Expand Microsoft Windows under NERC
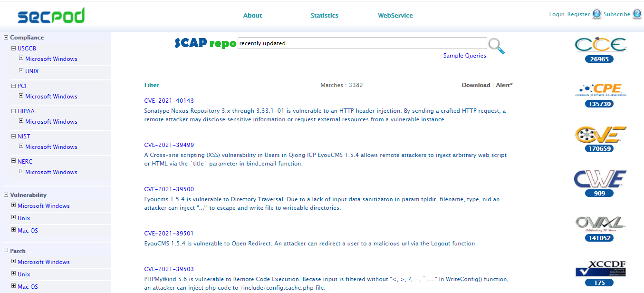The width and height of the screenshot is (644, 293). click(x=21, y=171)
